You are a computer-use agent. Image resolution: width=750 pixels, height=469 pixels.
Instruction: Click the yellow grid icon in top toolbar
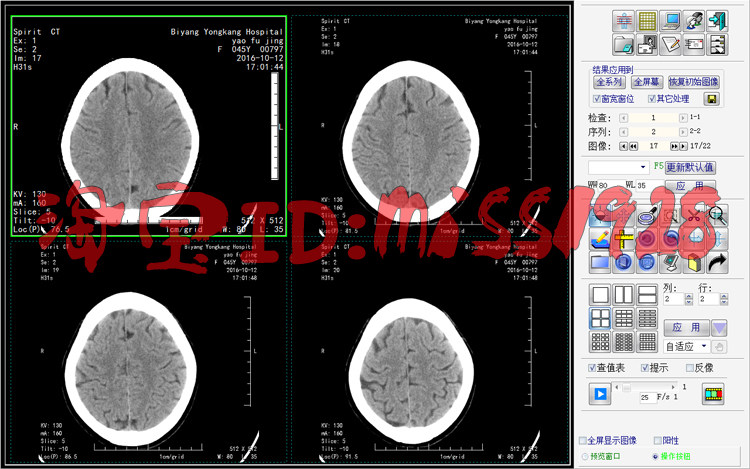[647, 21]
